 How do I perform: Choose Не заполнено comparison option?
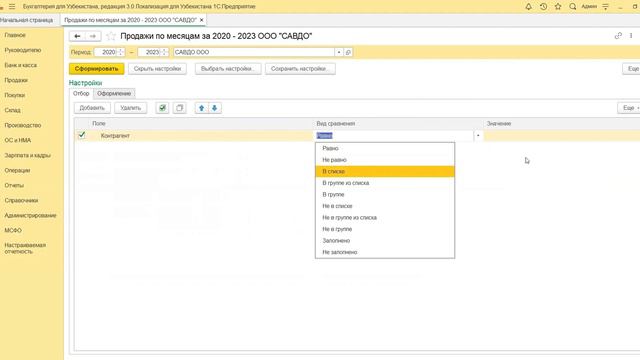[385, 252]
